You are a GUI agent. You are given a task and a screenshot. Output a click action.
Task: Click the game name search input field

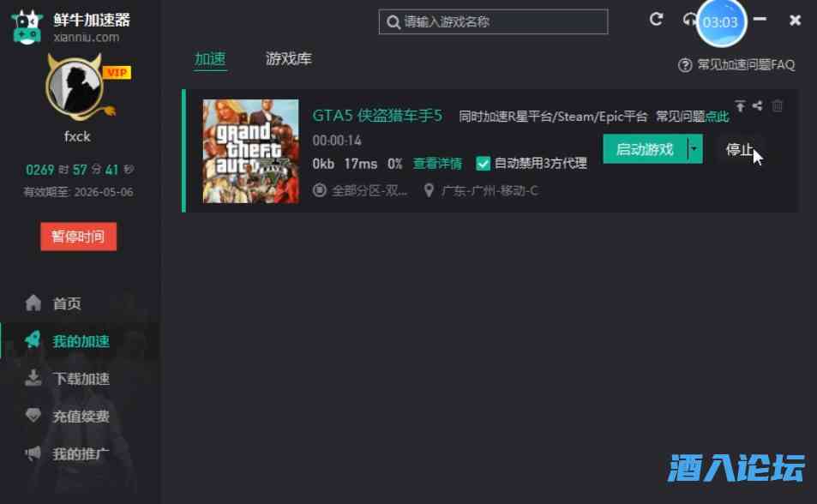[493, 21]
